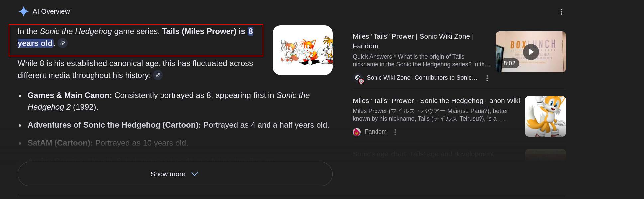Click the "AI Overview" heading label
Screen dimensions: 644x199
point(51,11)
